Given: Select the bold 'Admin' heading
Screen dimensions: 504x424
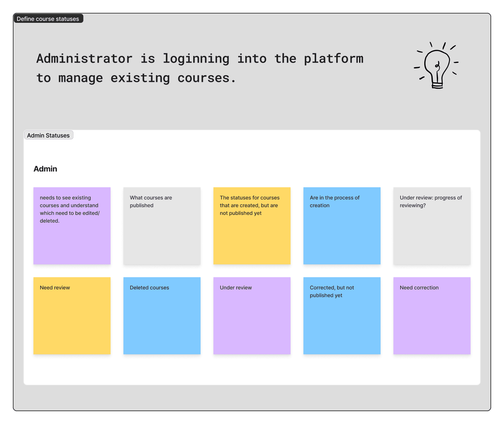Looking at the screenshot, I should point(45,169).
